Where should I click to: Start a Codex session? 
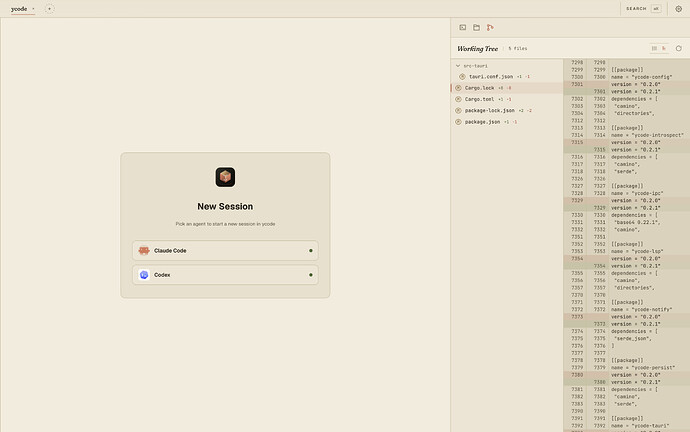(x=225, y=275)
